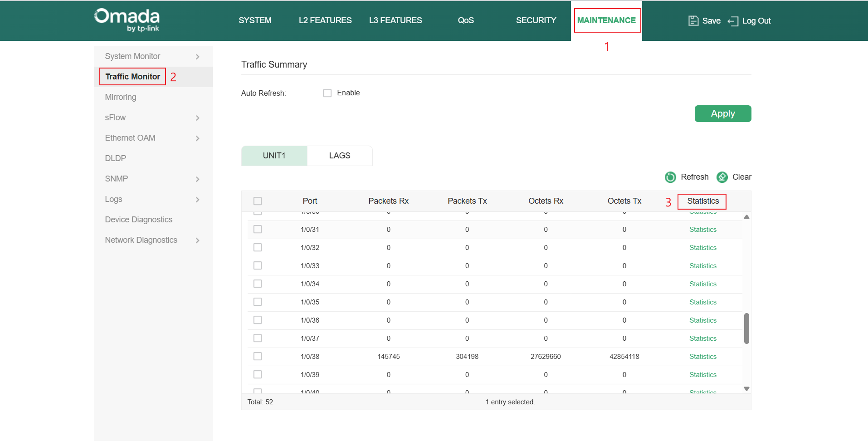
Task: Click the table scroll down arrow
Action: click(x=746, y=389)
